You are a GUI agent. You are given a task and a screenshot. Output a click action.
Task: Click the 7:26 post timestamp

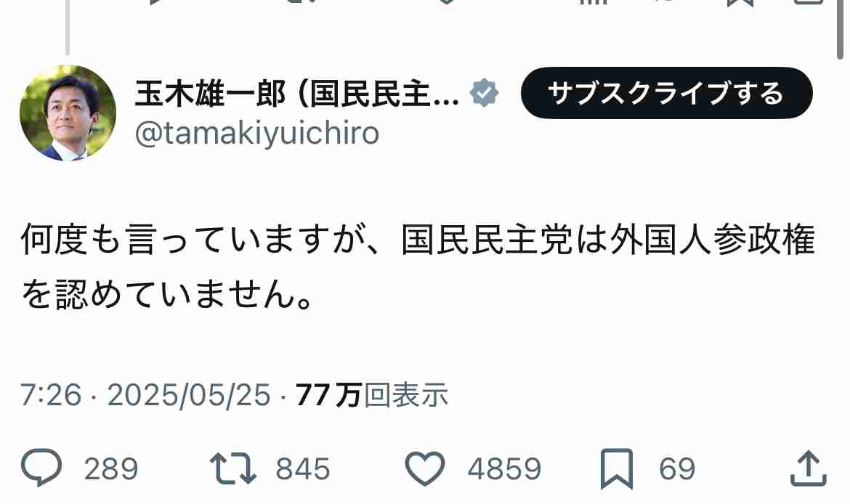(x=51, y=394)
